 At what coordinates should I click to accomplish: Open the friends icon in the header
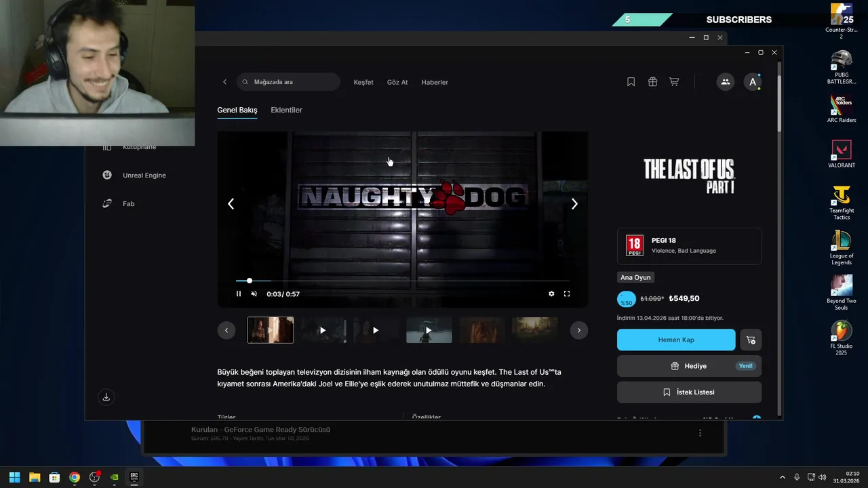click(x=725, y=82)
